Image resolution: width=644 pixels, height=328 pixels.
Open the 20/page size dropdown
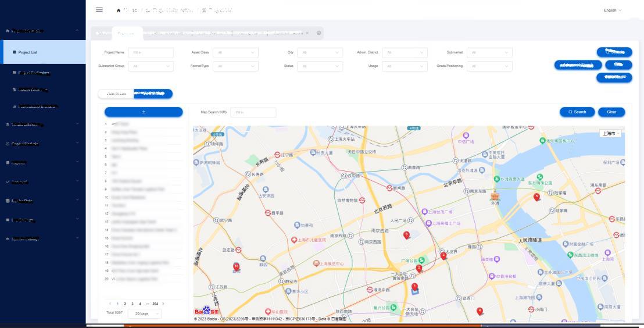coord(145,313)
